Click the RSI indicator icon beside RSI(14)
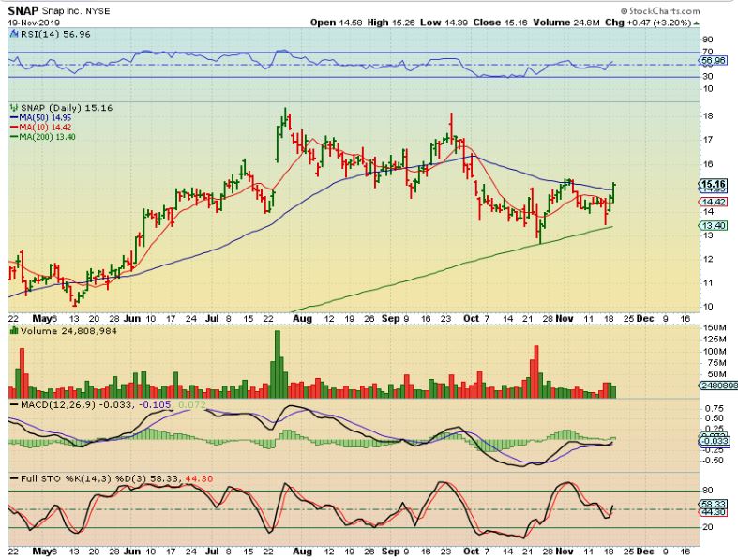738x560 pixels. (x=13, y=34)
